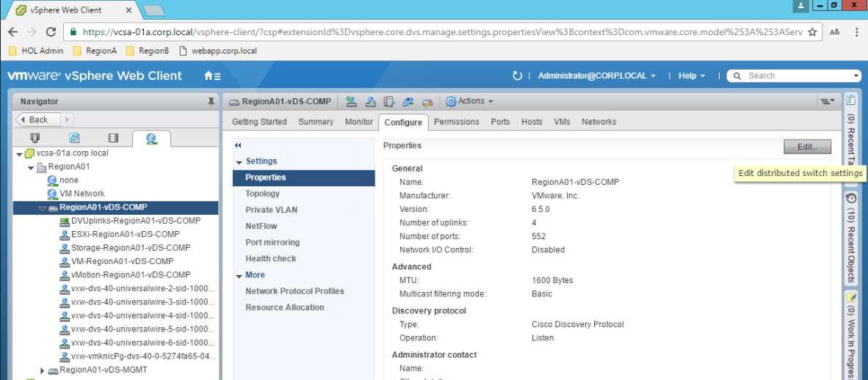This screenshot has height=380, width=868.
Task: Open Resource Allocation page
Action: point(304,307)
